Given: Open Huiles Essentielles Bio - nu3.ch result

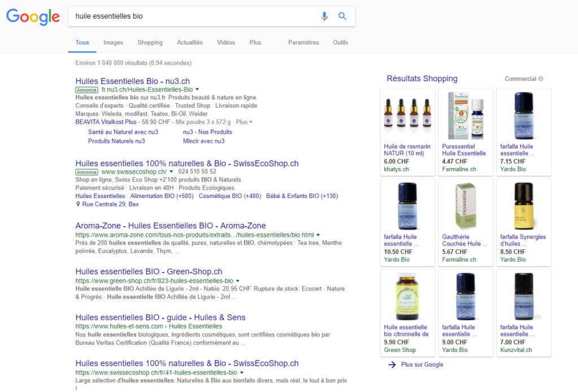Looking at the screenshot, I should click(x=133, y=81).
